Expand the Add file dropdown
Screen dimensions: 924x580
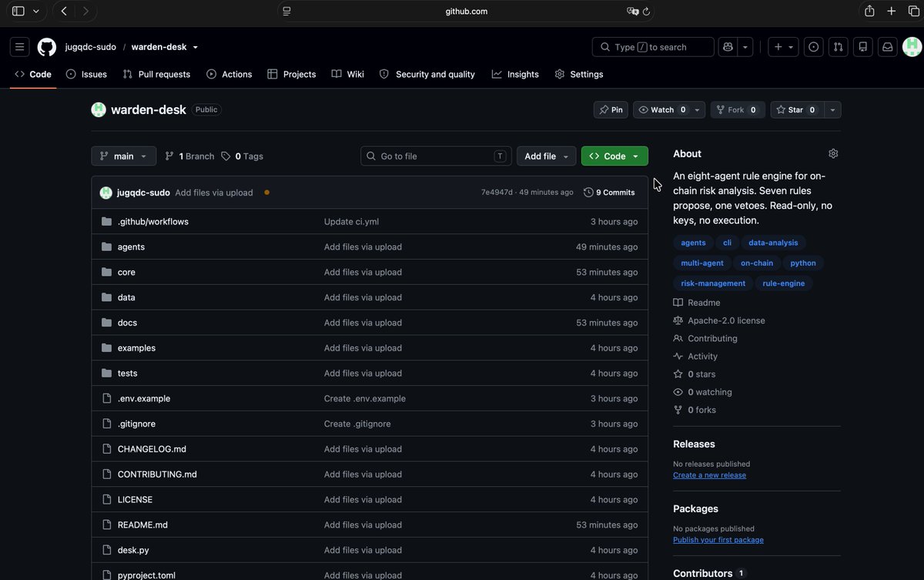(x=546, y=156)
